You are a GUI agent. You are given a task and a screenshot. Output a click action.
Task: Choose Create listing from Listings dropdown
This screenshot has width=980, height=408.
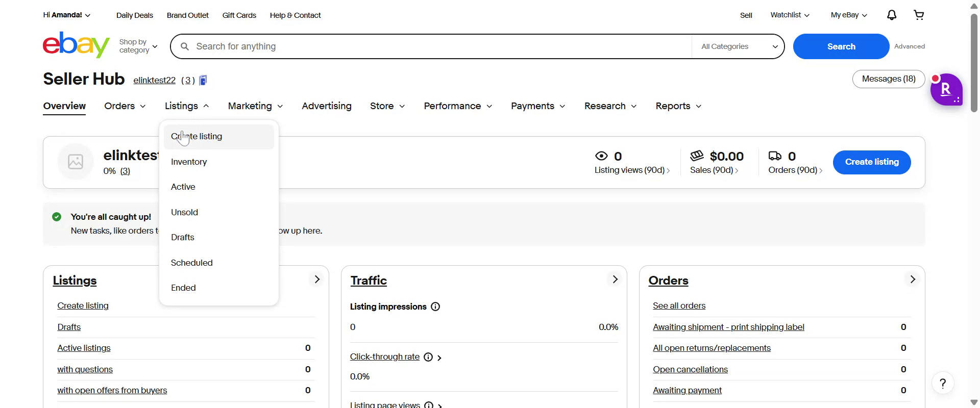click(x=219, y=137)
